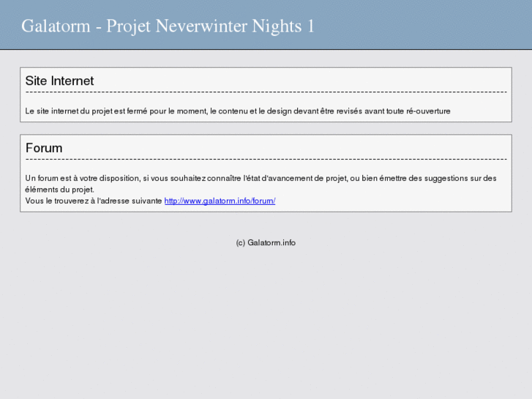The height and width of the screenshot is (399, 532).
Task: Click the page title Galatorm - Projet Neverwinter Nights 1
Action: click(x=168, y=26)
